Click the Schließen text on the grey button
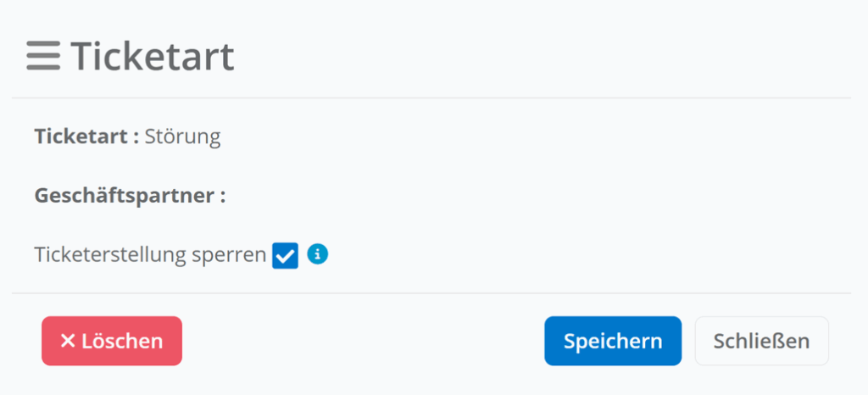868x395 pixels. click(761, 341)
